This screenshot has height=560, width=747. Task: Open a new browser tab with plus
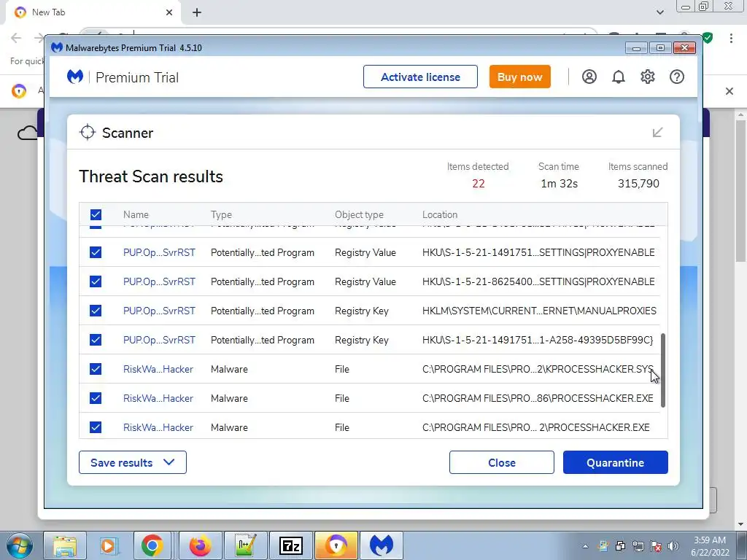pos(197,12)
